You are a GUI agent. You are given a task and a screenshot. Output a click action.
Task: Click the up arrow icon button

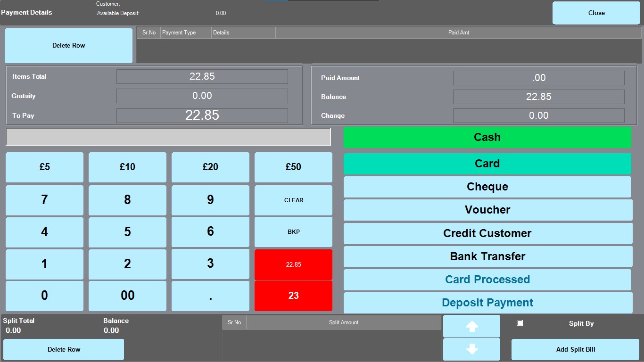pos(471,326)
